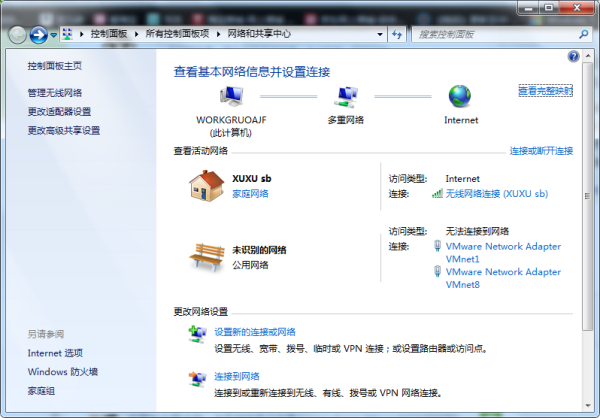Open 家庭组 in the sidebar
Screen dimensions: 600x418
(x=41, y=391)
